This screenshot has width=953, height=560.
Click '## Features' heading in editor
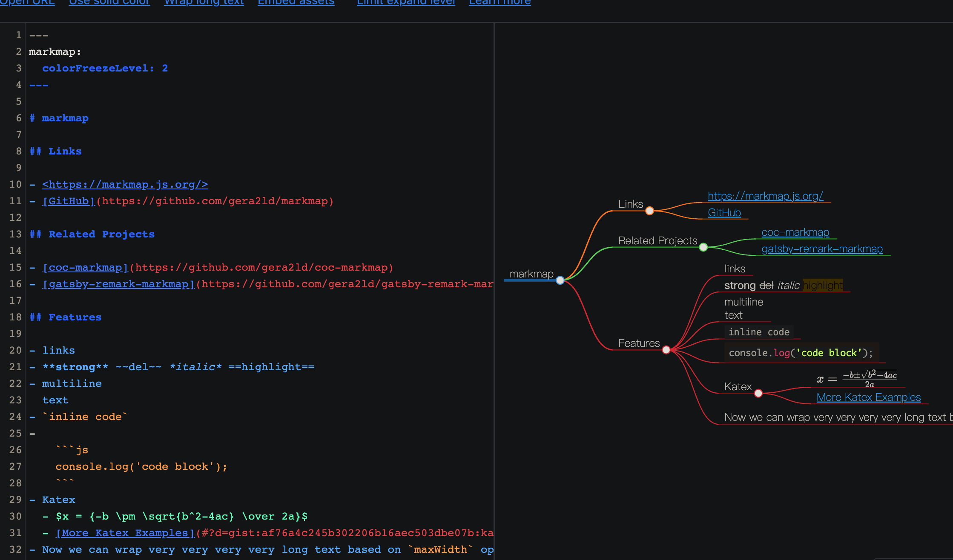click(x=65, y=317)
